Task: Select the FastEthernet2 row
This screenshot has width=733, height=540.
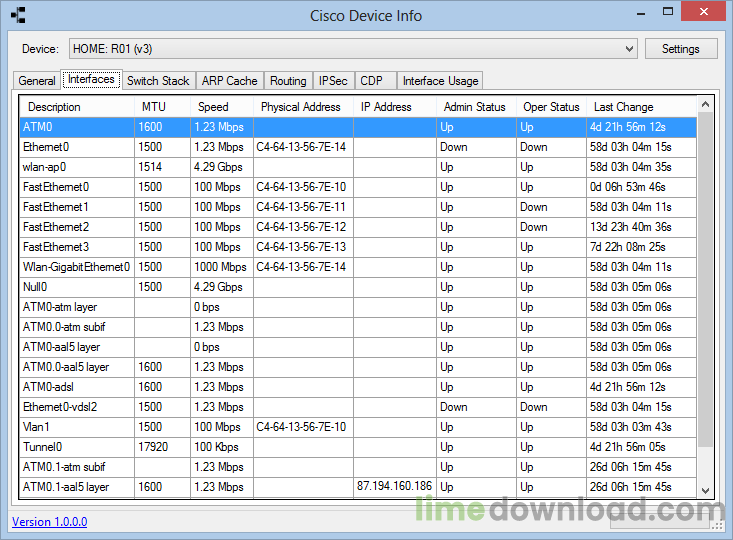Action: [358, 227]
